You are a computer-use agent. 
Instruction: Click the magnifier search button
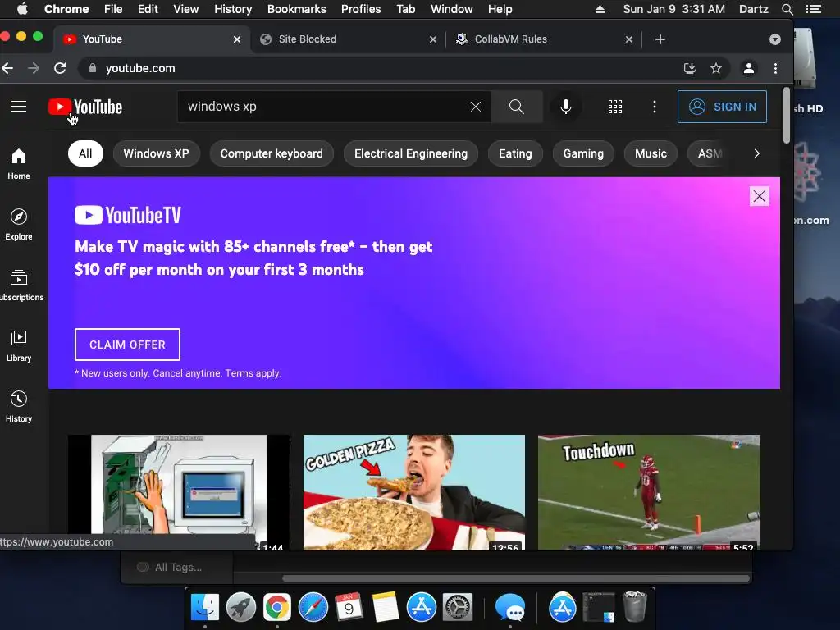pos(517,107)
